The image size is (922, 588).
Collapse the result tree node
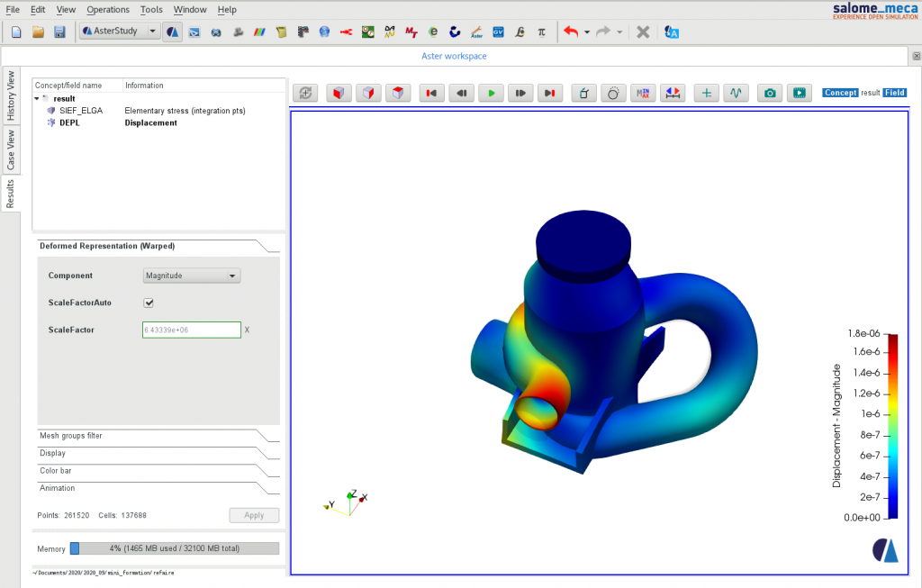37,98
